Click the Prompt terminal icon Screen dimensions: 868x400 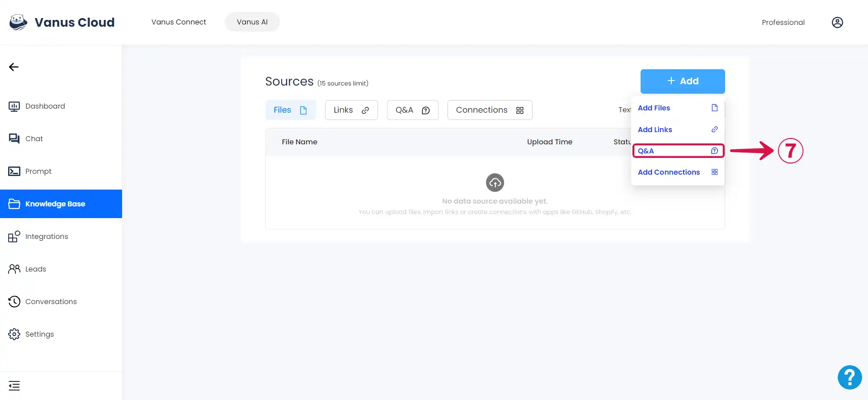click(x=14, y=171)
